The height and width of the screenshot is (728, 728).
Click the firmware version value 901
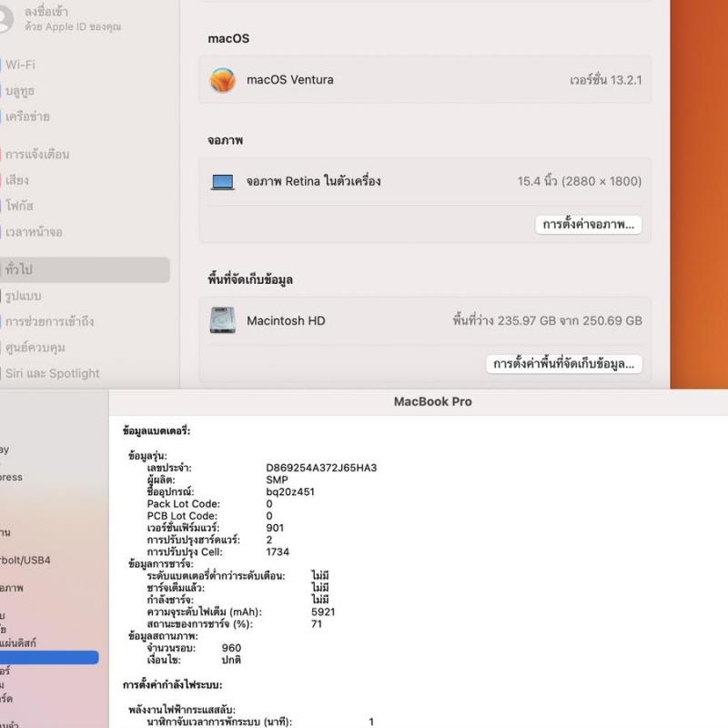pyautogui.click(x=275, y=528)
